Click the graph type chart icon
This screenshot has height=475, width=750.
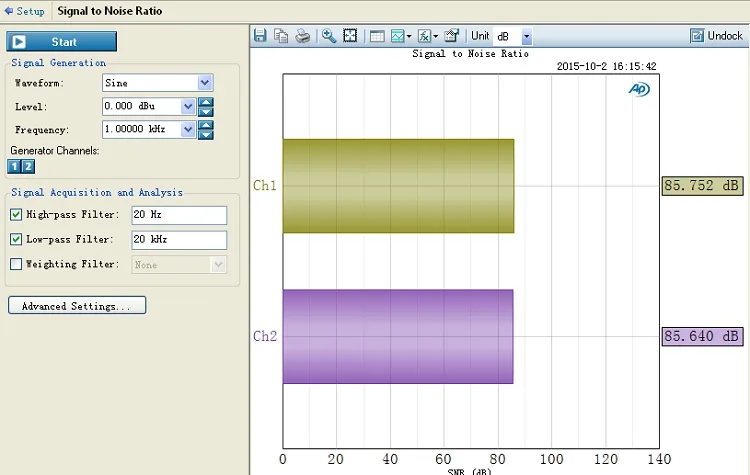coord(397,36)
